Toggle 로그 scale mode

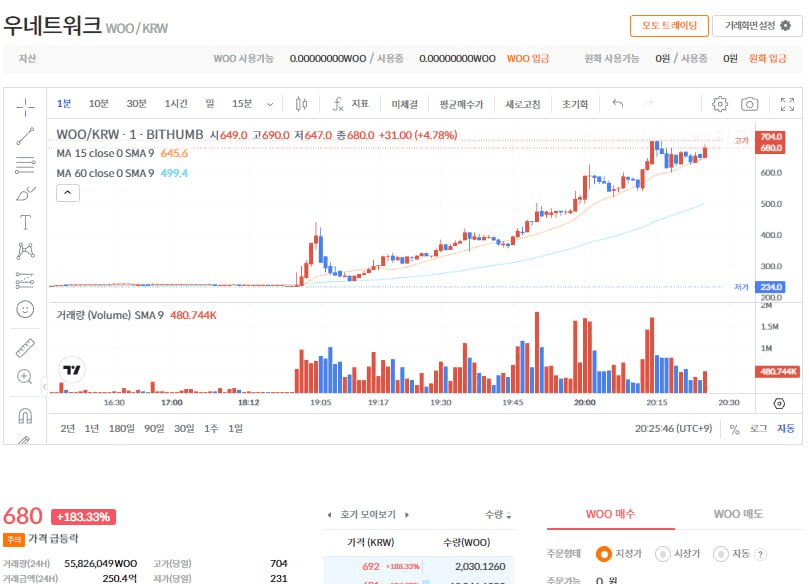pyautogui.click(x=758, y=429)
